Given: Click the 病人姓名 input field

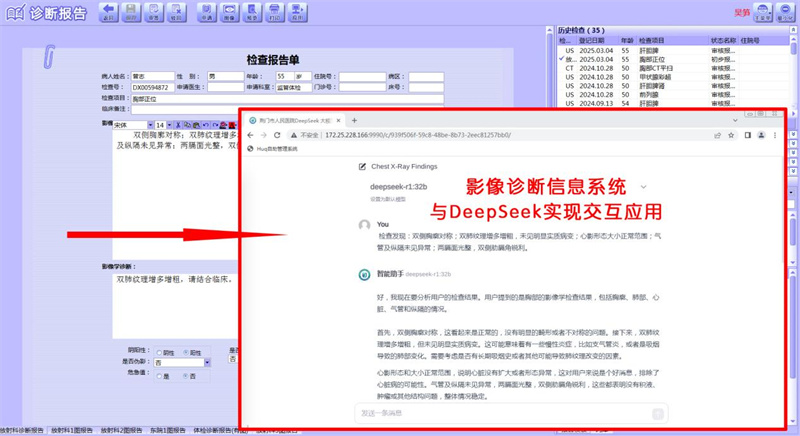Looking at the screenshot, I should (x=153, y=76).
